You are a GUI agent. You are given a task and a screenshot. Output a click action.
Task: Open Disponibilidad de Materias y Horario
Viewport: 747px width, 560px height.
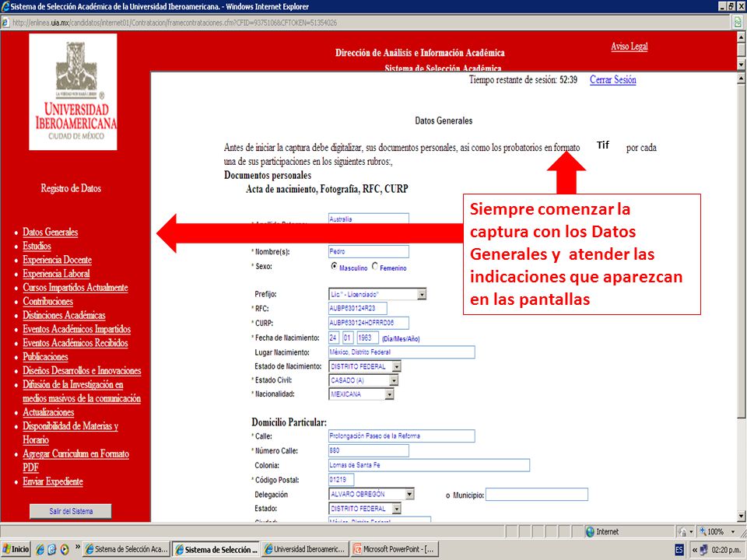pyautogui.click(x=71, y=432)
